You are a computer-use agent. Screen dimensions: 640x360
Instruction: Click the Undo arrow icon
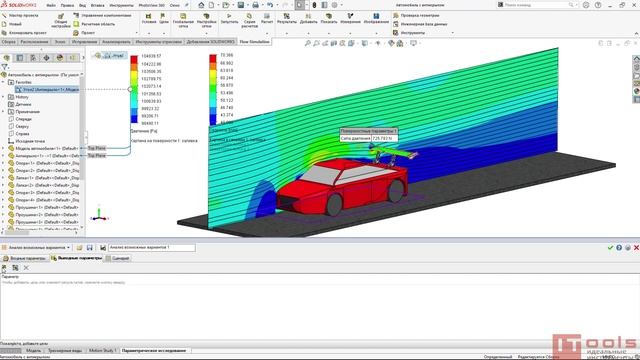270,5
